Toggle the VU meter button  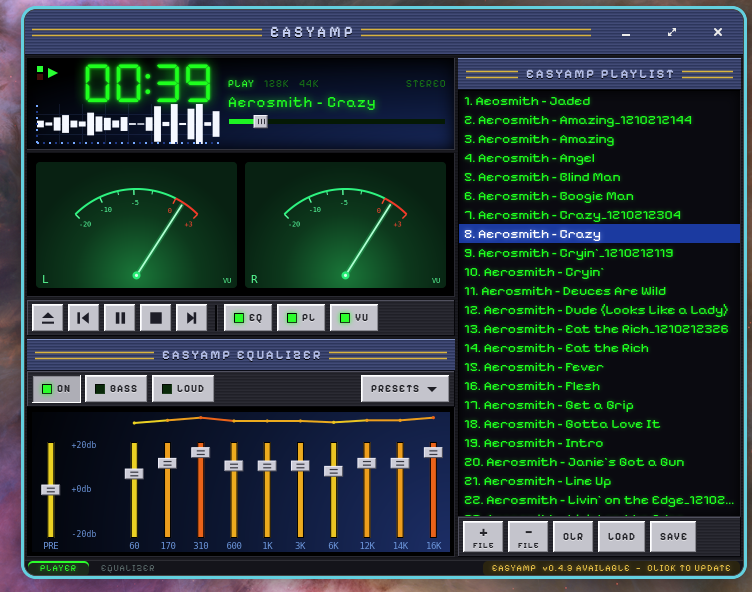(354, 318)
